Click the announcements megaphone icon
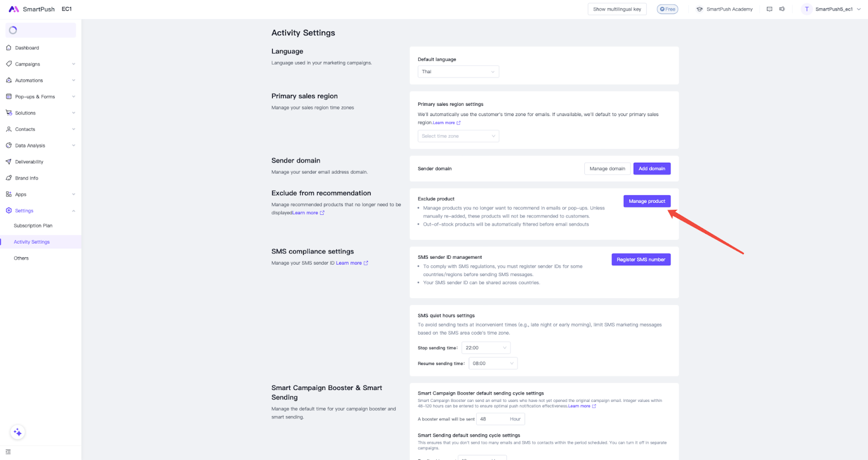 (x=782, y=9)
